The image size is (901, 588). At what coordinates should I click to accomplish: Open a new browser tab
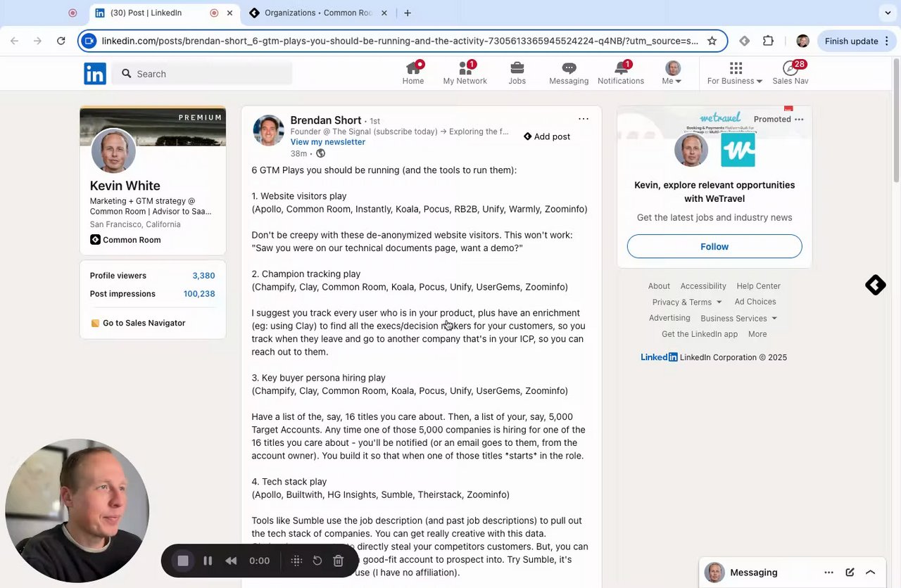click(408, 13)
